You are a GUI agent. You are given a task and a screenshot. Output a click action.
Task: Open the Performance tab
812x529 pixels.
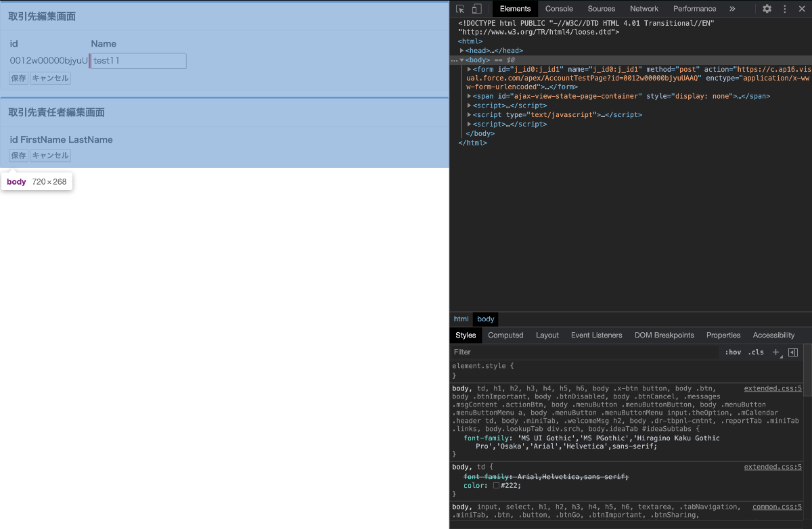click(694, 9)
